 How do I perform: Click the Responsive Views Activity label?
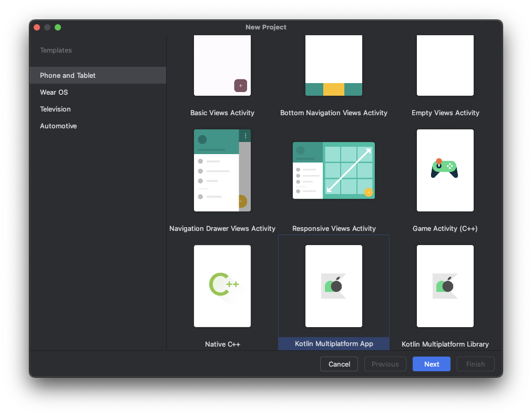[334, 228]
